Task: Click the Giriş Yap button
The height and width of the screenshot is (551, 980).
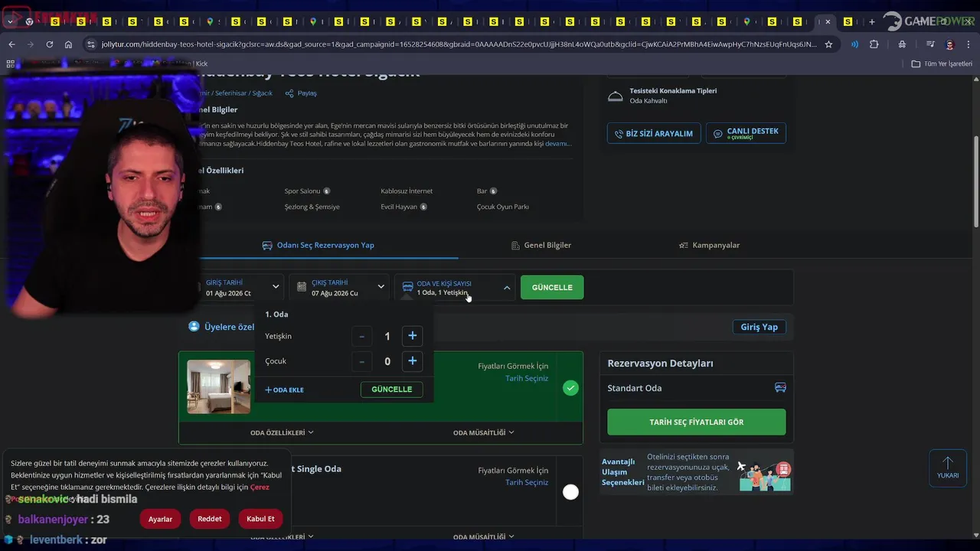Action: click(x=759, y=327)
